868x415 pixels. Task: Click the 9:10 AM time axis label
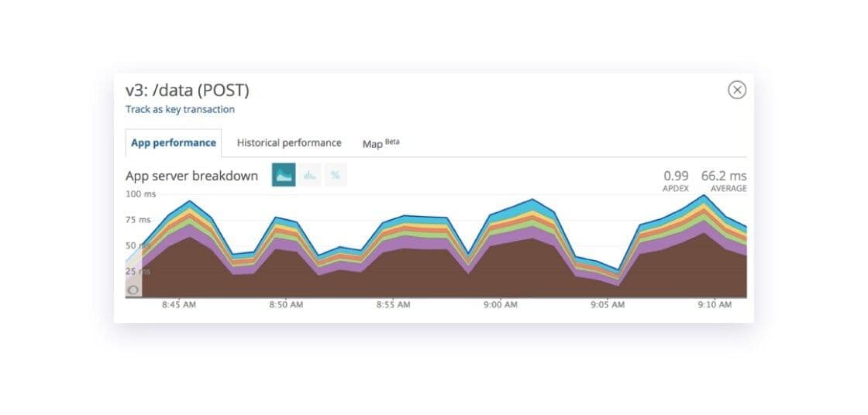714,305
